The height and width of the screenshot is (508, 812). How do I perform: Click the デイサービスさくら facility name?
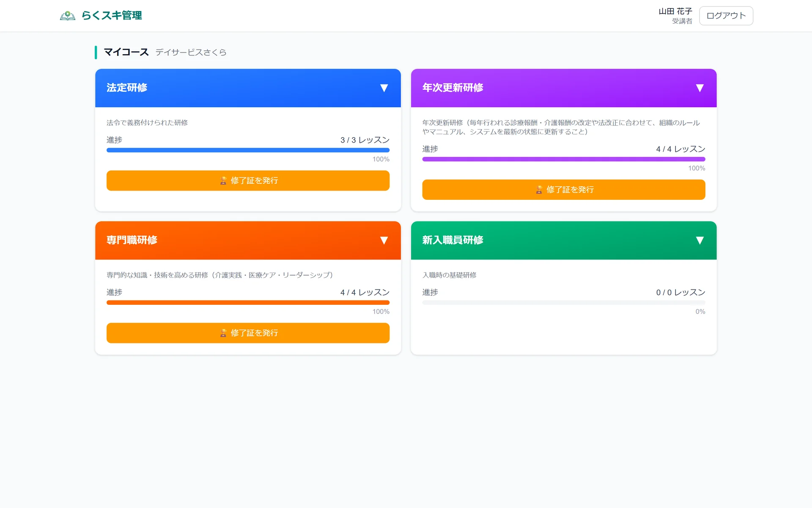pos(191,52)
